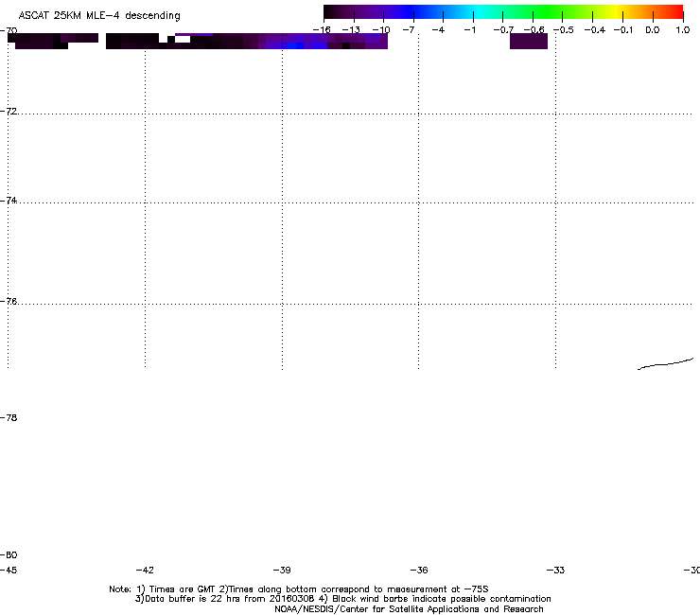Viewport: 700px width, 615px height.
Task: Click the -76 latitude label
Action: point(9,302)
